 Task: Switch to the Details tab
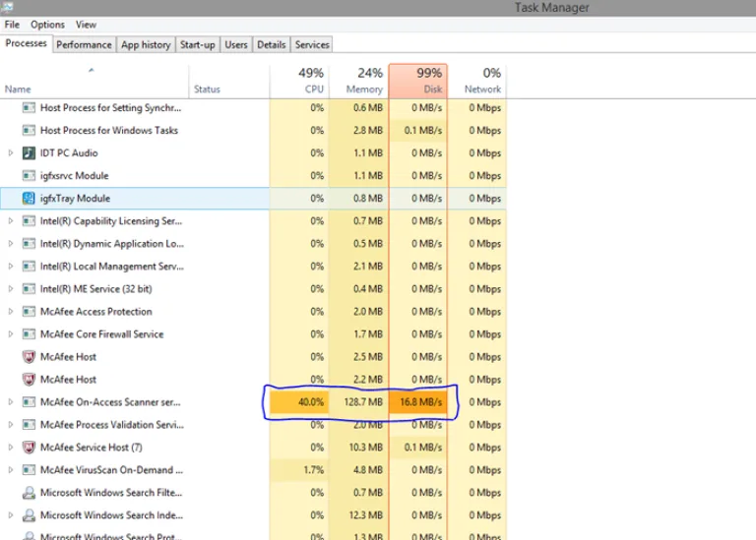272,45
